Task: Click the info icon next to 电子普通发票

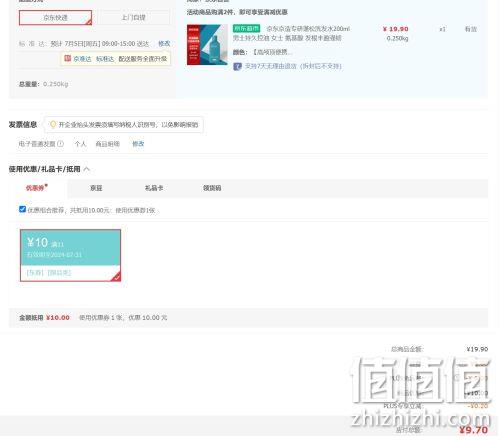Action: click(x=60, y=144)
